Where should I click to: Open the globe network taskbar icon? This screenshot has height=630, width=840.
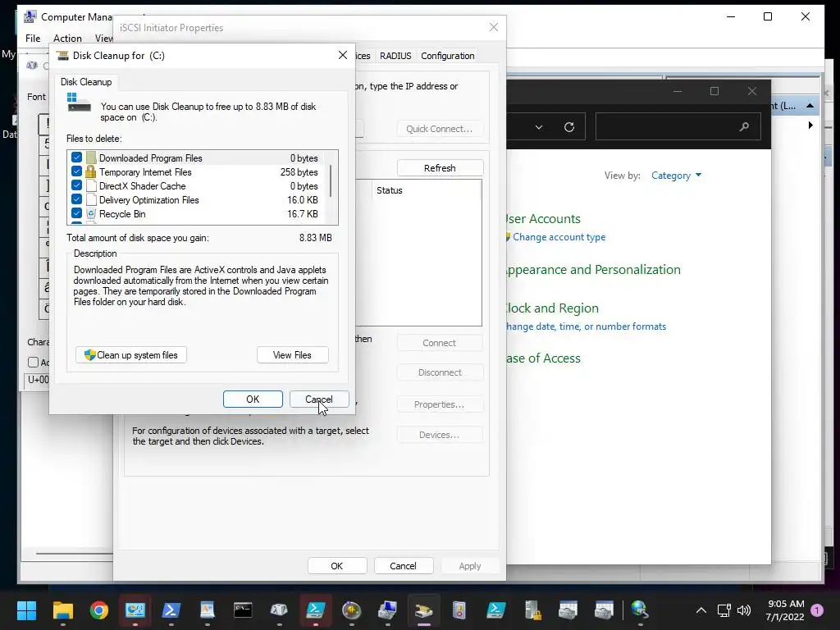640,610
